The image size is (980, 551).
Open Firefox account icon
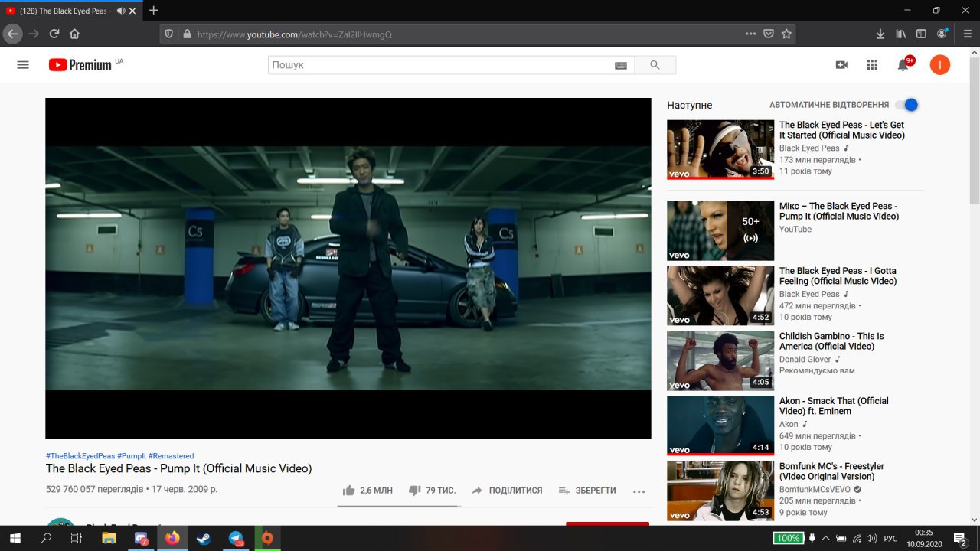point(942,34)
